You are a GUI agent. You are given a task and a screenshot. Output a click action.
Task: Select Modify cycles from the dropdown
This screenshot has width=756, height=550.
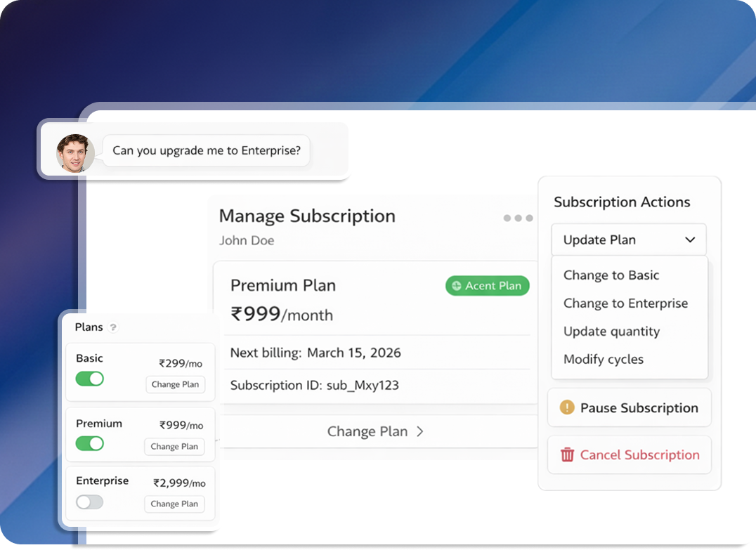tap(603, 359)
